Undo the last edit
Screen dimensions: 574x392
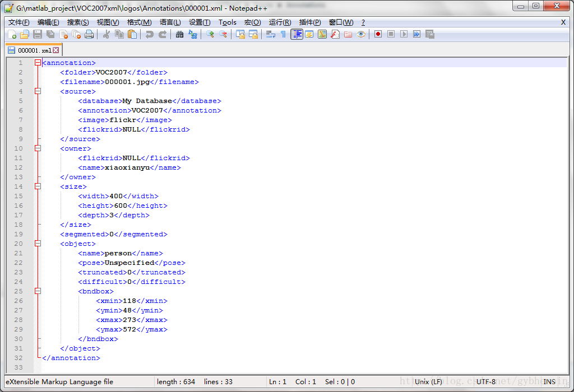click(x=149, y=34)
